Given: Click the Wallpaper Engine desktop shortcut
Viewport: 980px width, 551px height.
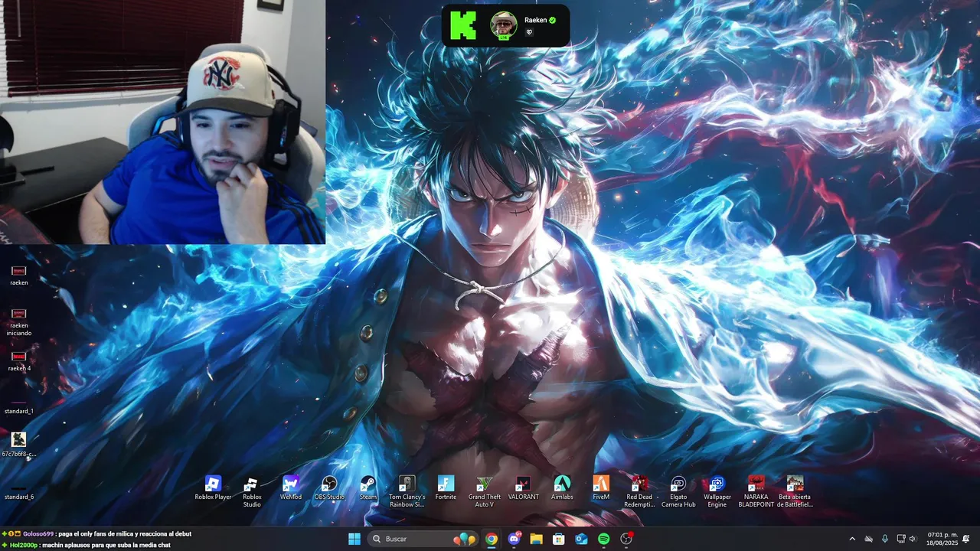Looking at the screenshot, I should pyautogui.click(x=717, y=491).
